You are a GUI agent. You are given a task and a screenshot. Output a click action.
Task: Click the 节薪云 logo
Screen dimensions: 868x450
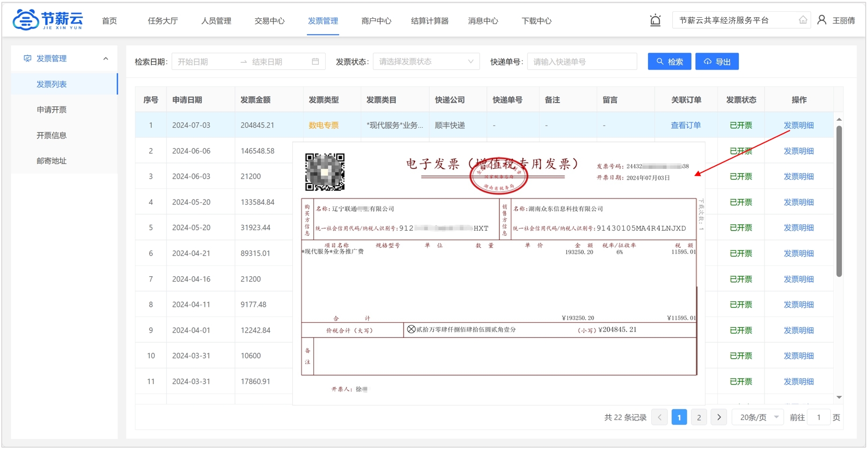click(x=48, y=20)
